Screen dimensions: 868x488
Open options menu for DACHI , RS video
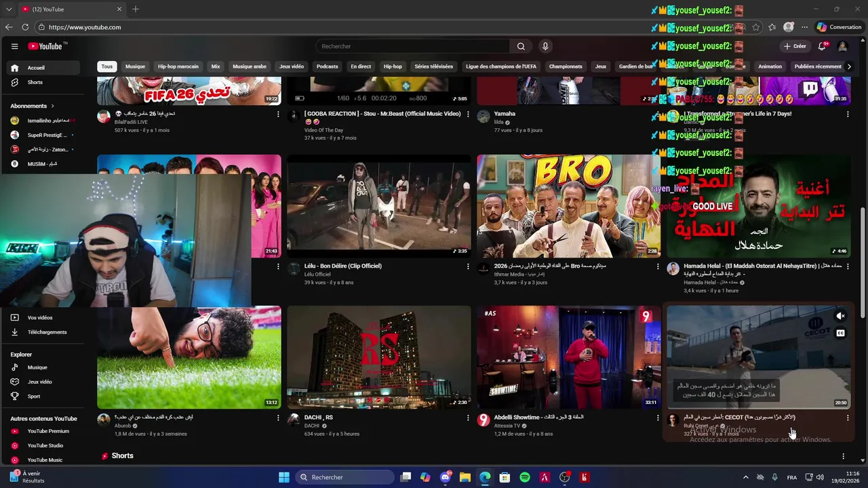point(467,418)
